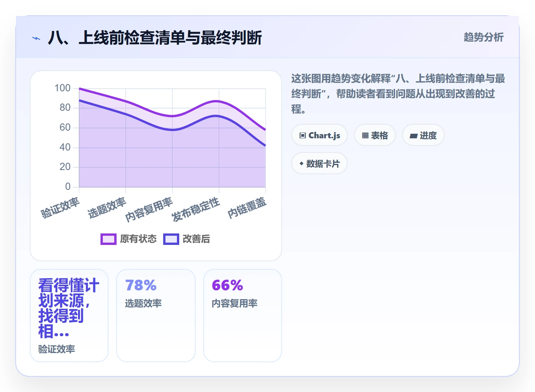This screenshot has height=392, width=535.
Task: Click the 60 y-axis tick value
Action: pyautogui.click(x=65, y=127)
